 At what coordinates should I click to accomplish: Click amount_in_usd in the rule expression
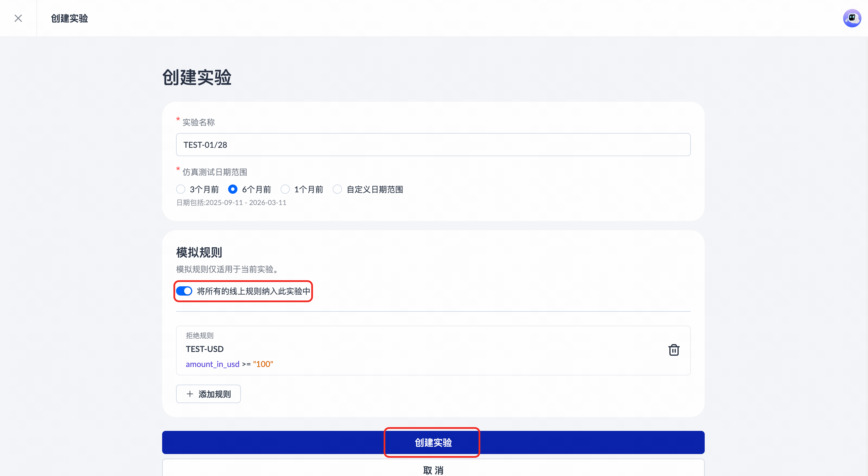point(212,364)
